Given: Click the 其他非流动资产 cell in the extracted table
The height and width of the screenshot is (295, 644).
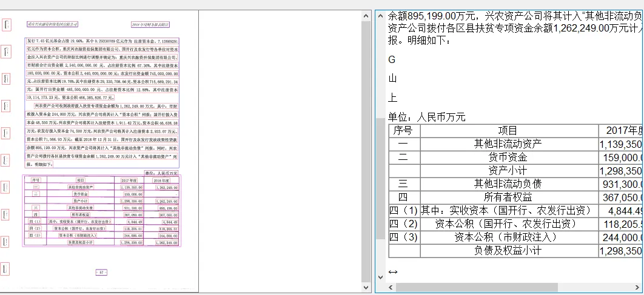Looking at the screenshot, I should [508, 144].
